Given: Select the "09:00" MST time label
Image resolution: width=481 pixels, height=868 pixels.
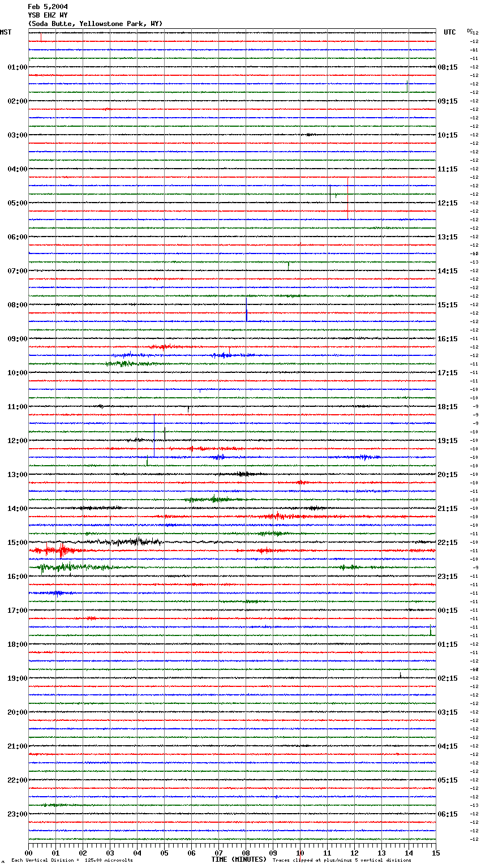Looking at the screenshot, I should tap(17, 339).
